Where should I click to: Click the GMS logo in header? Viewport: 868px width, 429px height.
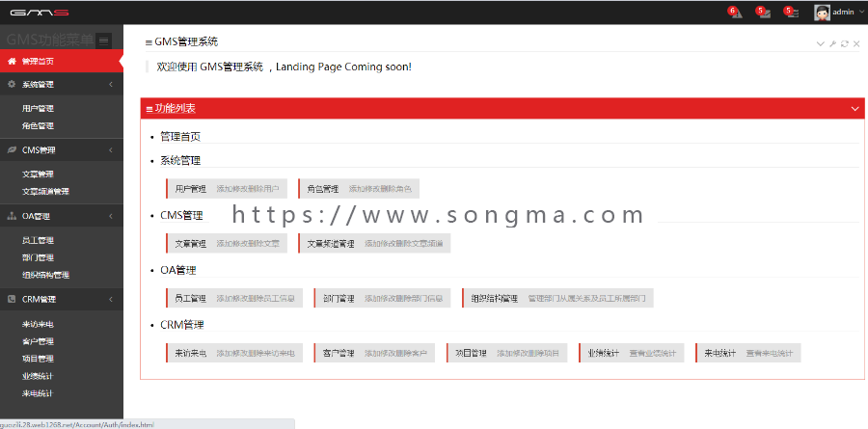pos(40,13)
